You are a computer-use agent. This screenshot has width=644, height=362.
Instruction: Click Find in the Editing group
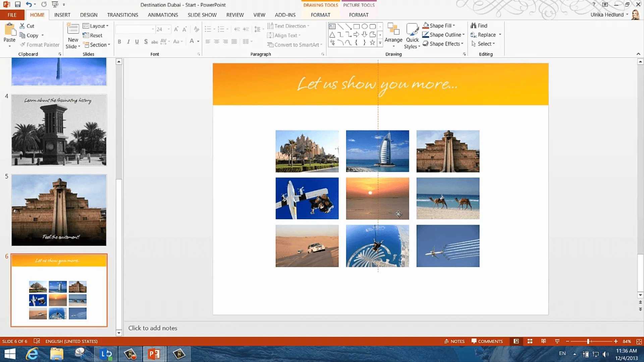479,25
